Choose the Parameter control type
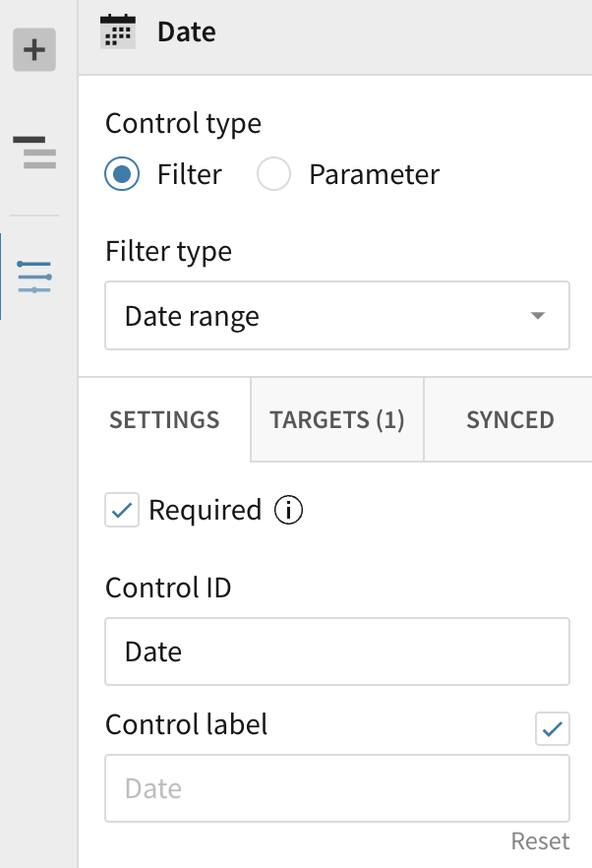Image resolution: width=592 pixels, height=868 pixels. 273,175
